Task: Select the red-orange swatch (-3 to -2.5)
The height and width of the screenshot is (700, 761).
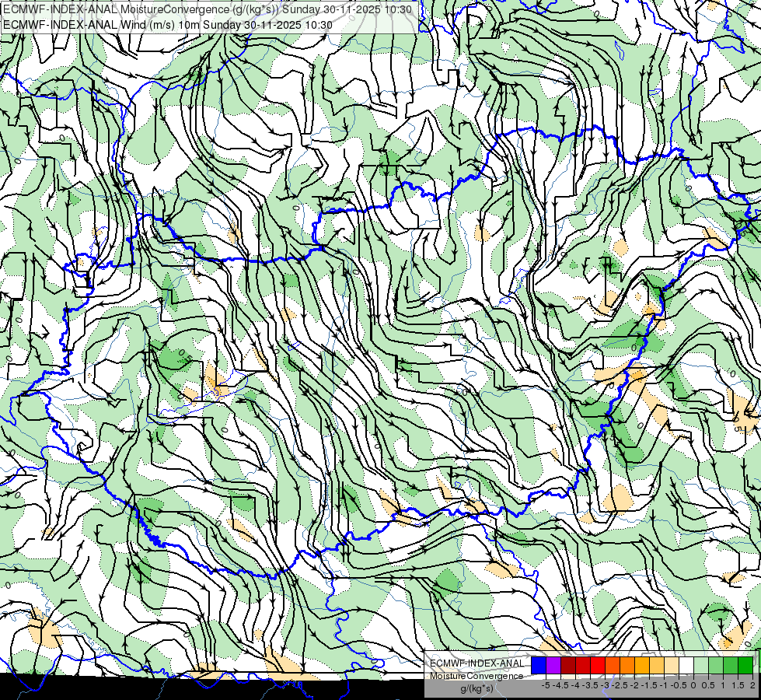Action: click(x=613, y=665)
